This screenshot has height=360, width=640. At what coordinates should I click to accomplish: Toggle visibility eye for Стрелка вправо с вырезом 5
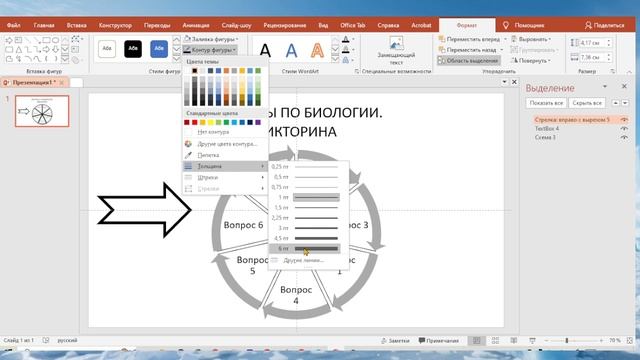[624, 120]
